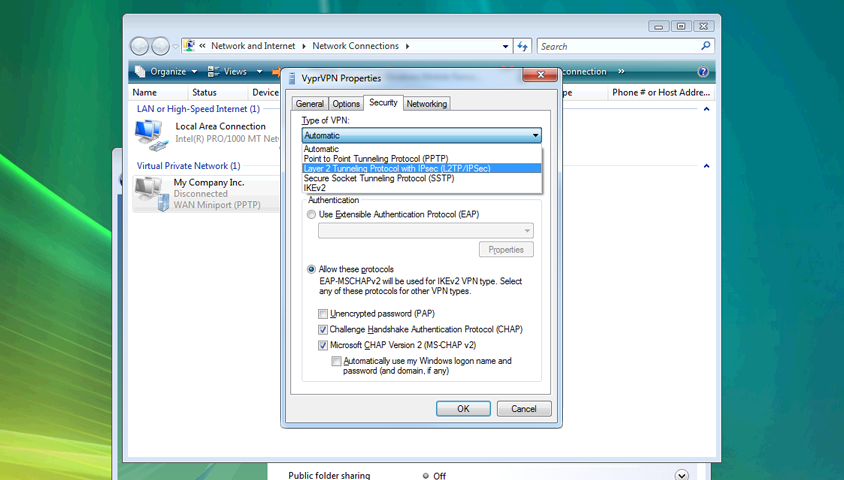Select the Local Area Connection adapter icon
This screenshot has height=480, width=844.
click(x=150, y=132)
